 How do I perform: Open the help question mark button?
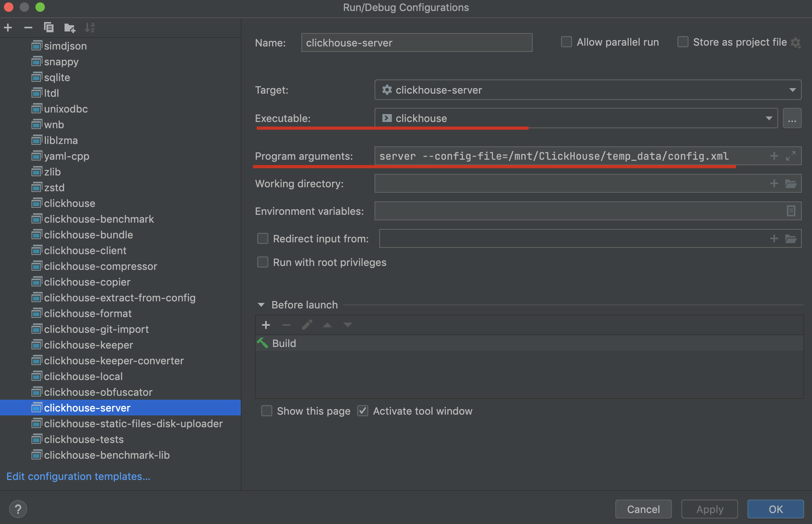18,509
